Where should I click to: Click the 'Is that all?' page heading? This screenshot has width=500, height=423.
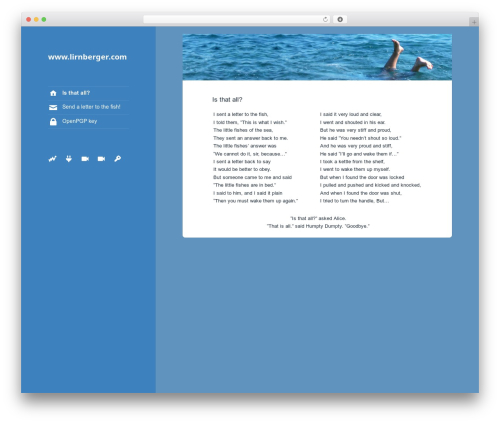point(227,100)
